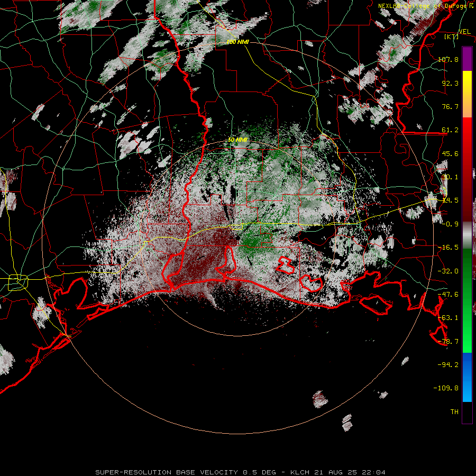Click the "SUPER-RESOLUTION BASE VELOCITY 0.5 DEG" caption
The height and width of the screenshot is (476, 476).
pos(186,472)
